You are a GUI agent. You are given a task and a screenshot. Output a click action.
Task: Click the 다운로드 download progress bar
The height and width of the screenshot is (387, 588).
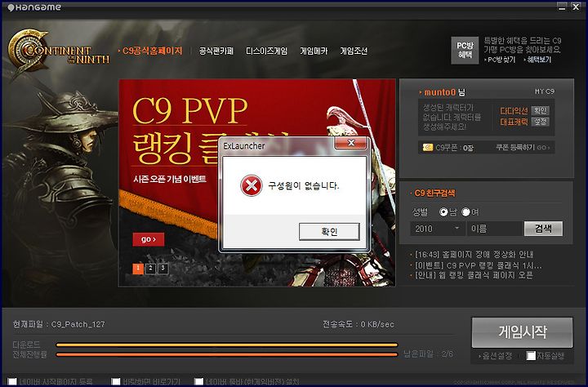(x=227, y=345)
